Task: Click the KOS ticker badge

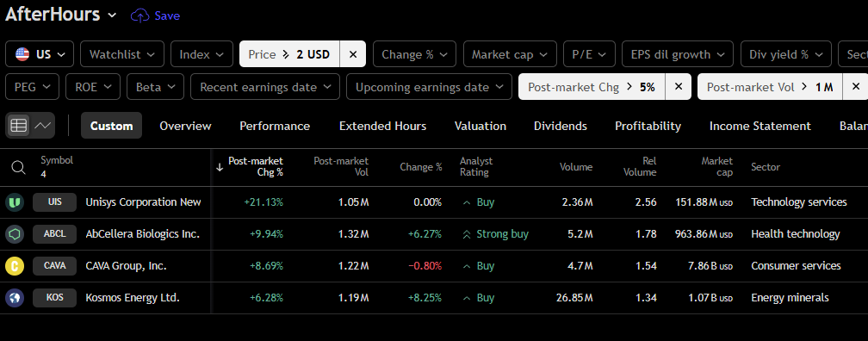Action: [55, 298]
